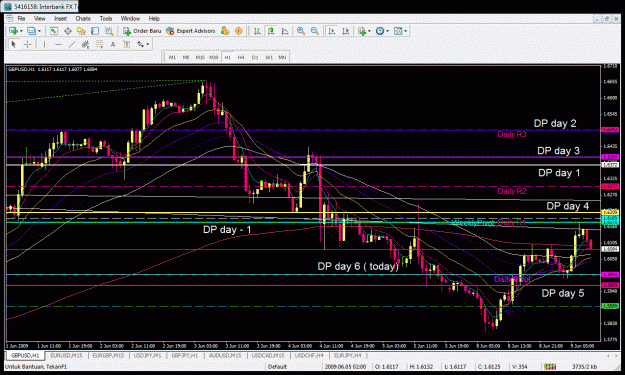The width and height of the screenshot is (625, 375).
Task: Open the Periods clock icon
Action: click(379, 31)
